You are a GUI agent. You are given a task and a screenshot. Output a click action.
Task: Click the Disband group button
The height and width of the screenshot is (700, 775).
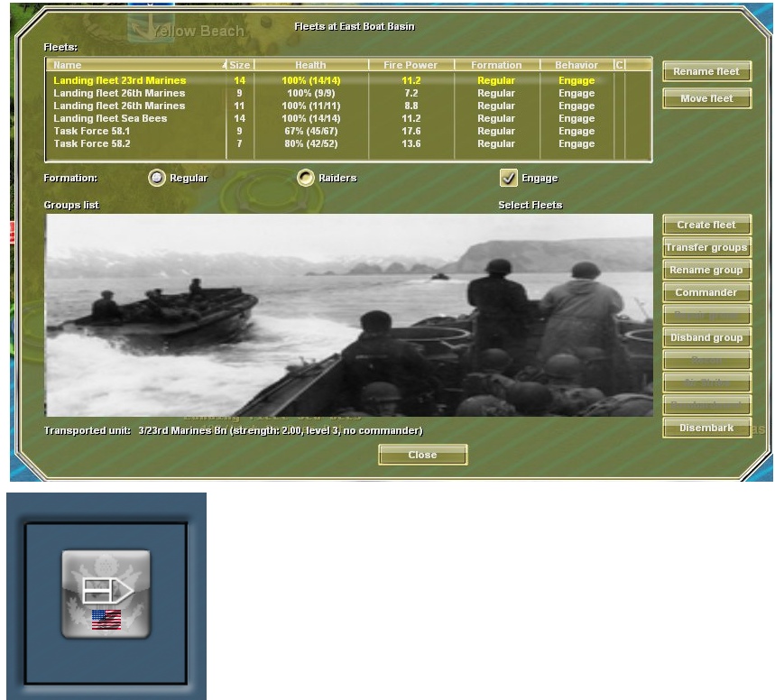click(x=706, y=337)
